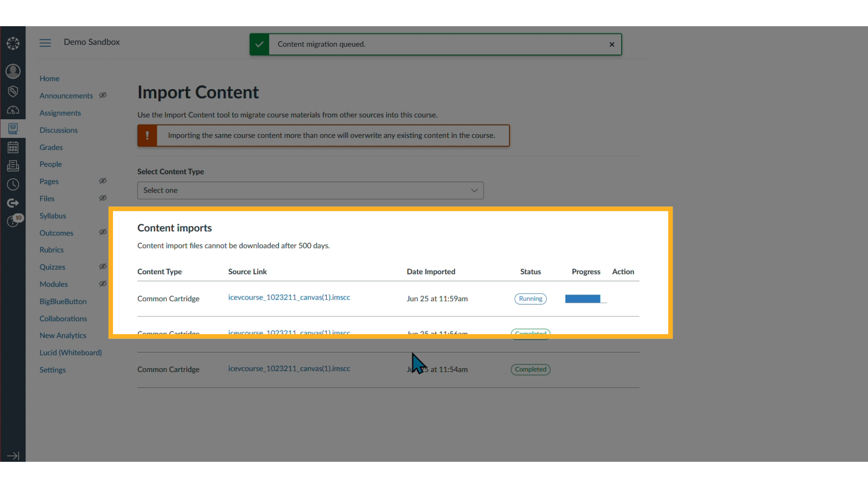Click the Courses book icon
This screenshot has width=868, height=488.
[x=13, y=128]
